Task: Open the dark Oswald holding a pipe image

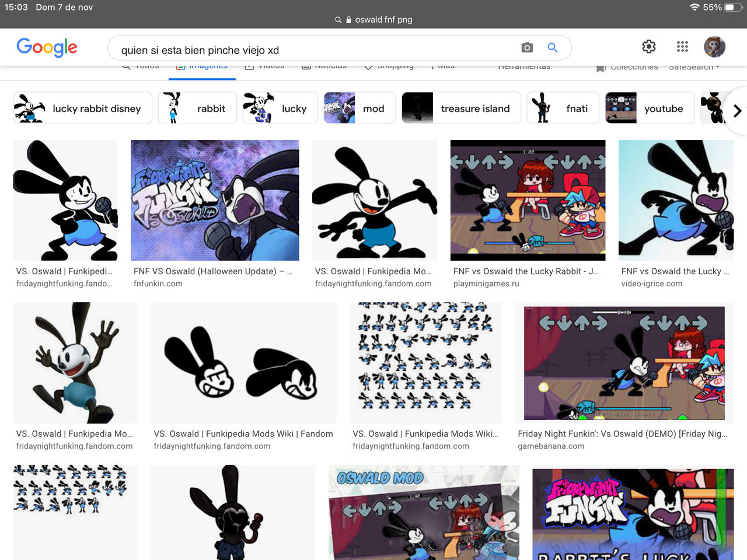Action: (233, 512)
